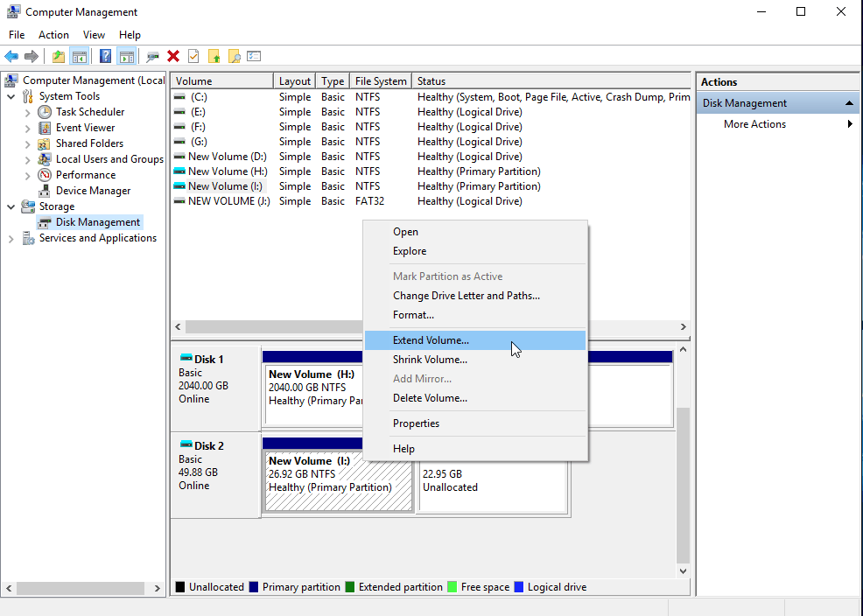Click the red X delete icon
Screen dimensions: 863x616
(x=172, y=55)
